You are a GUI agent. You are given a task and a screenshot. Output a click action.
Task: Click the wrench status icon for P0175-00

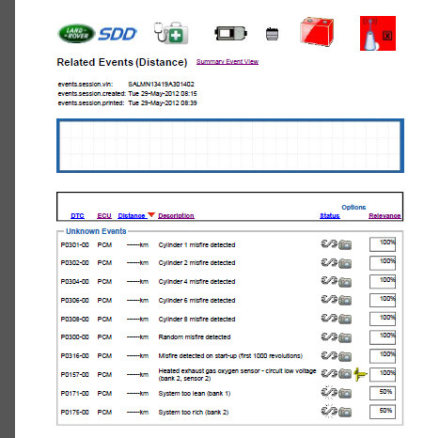329,412
